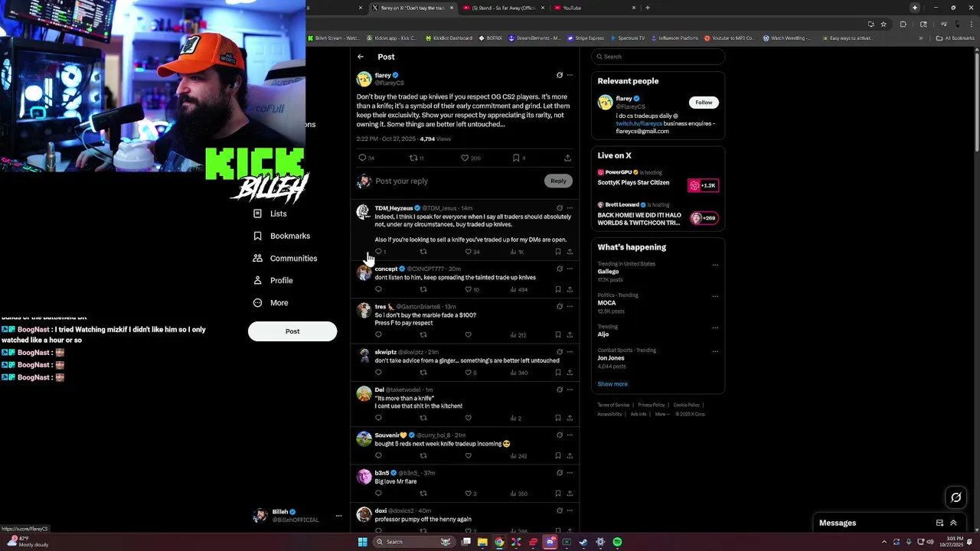Open more options on concept's reply
Image resolution: width=980 pixels, height=551 pixels.
click(x=570, y=269)
